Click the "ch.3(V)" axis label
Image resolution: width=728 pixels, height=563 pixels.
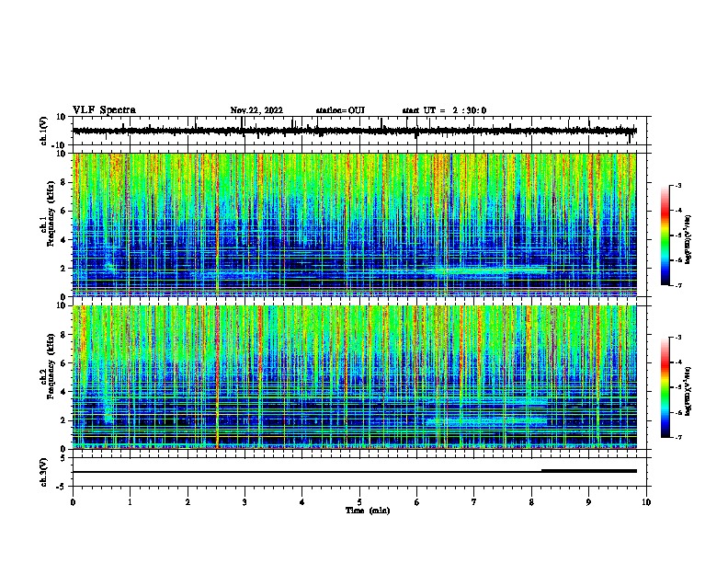[44, 473]
